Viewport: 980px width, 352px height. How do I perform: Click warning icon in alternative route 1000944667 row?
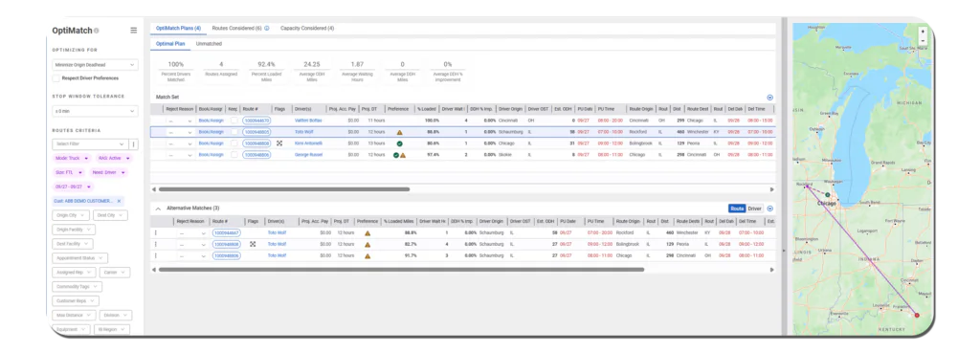tap(367, 232)
